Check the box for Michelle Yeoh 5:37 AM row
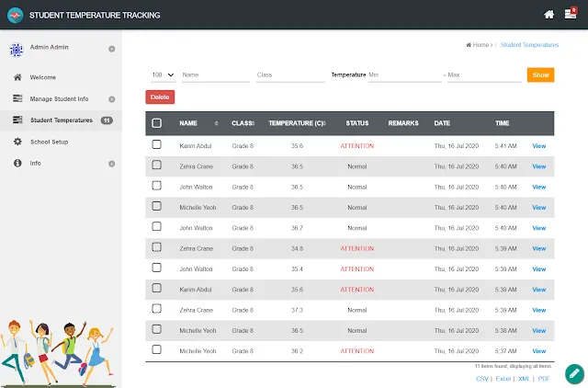This screenshot has width=588, height=388. 157,349
